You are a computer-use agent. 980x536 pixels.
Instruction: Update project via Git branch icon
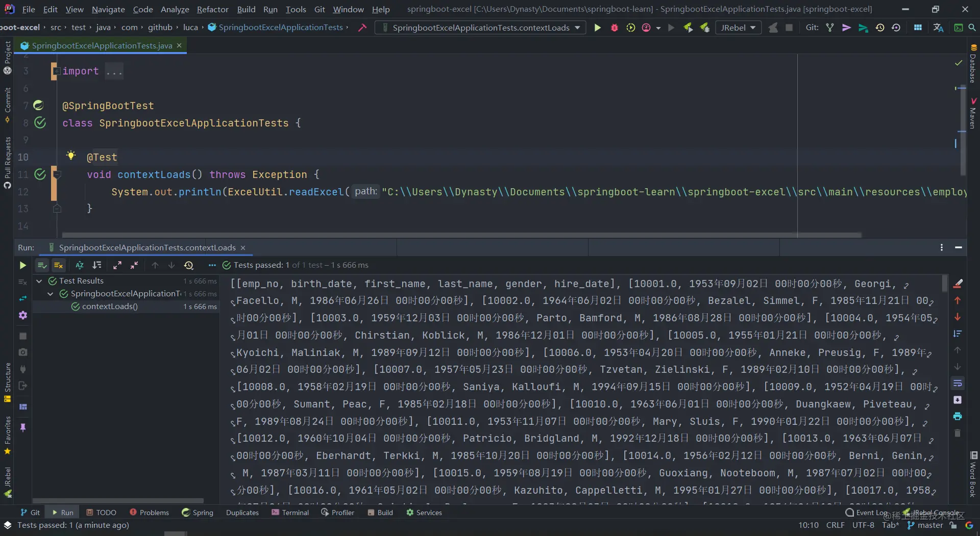coord(830,28)
